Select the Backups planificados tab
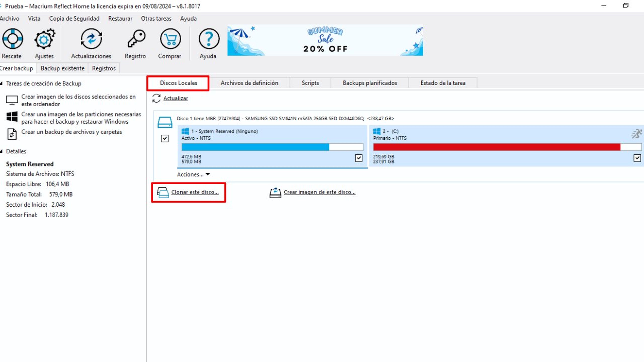This screenshot has height=362, width=644. coord(370,83)
